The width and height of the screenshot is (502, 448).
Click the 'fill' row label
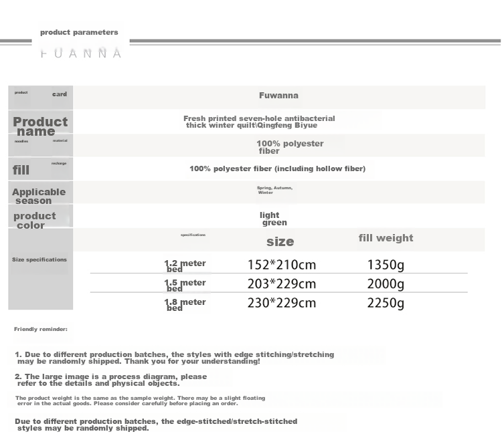pos(21,170)
